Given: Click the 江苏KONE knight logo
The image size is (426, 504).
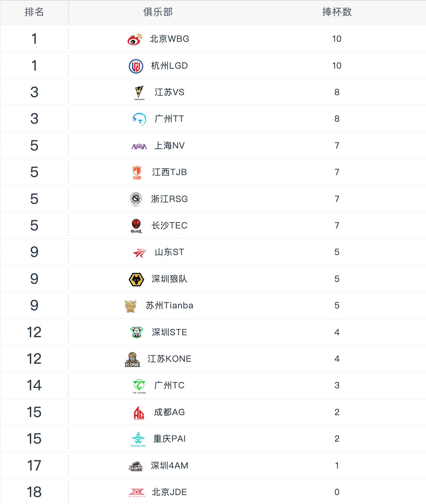Looking at the screenshot, I should 132,359.
